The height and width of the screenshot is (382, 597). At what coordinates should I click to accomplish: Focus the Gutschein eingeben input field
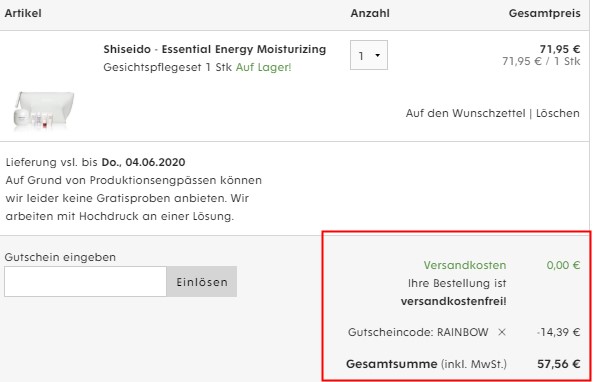coord(85,282)
